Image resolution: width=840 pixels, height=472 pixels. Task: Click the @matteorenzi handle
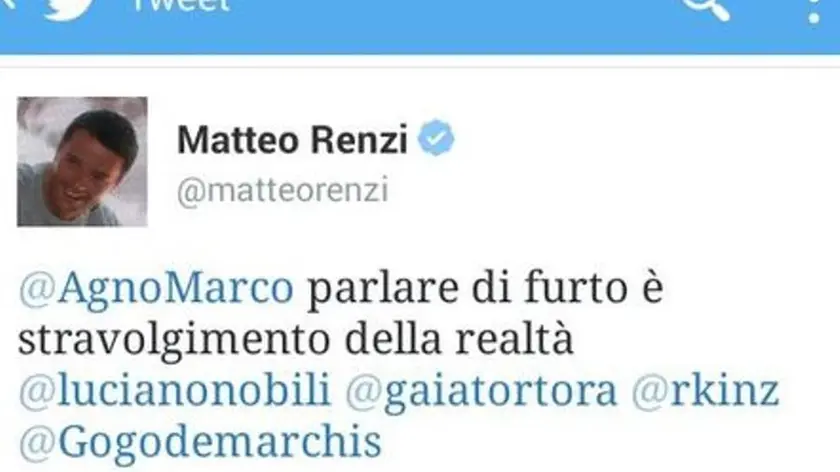pyautogui.click(x=282, y=190)
